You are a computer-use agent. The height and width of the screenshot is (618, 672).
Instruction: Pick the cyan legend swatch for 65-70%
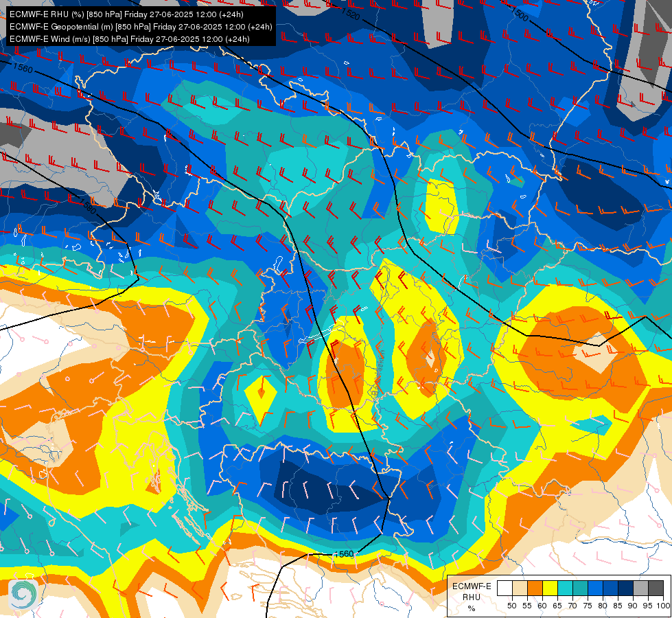coord(566,588)
